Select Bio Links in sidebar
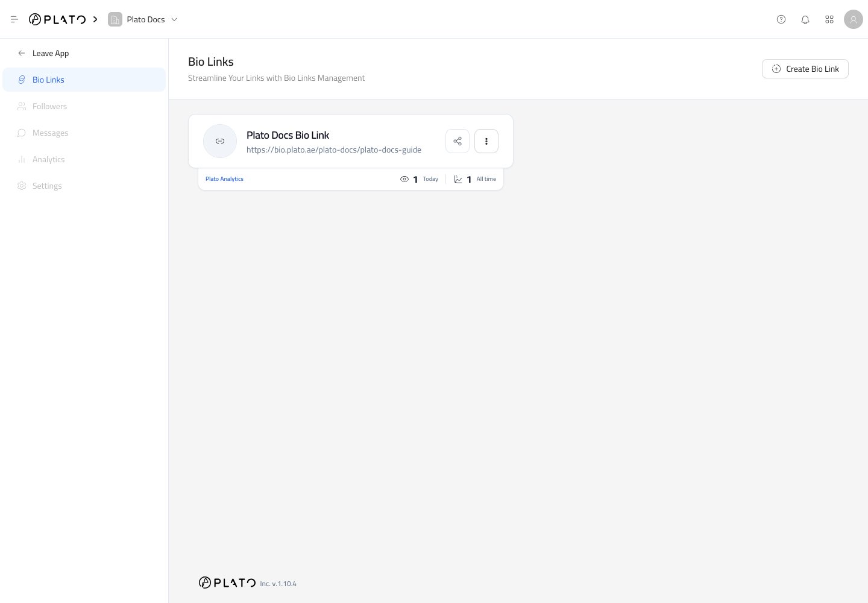This screenshot has height=603, width=868. click(84, 80)
